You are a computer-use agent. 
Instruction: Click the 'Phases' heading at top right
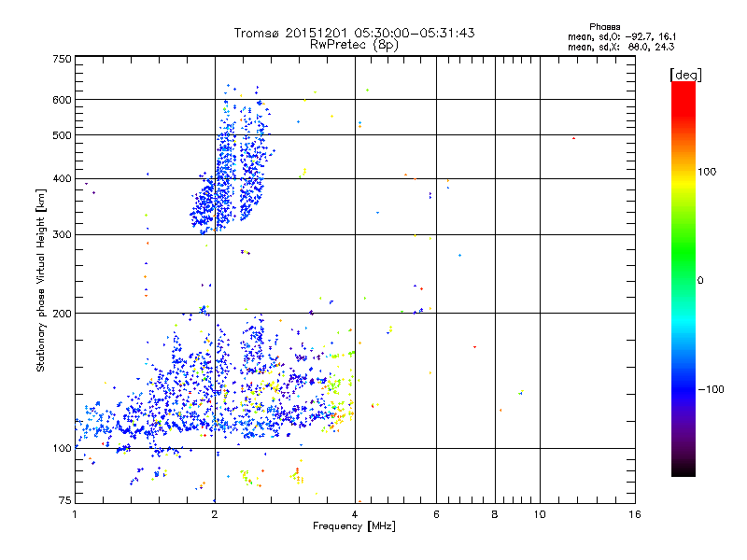(x=604, y=27)
